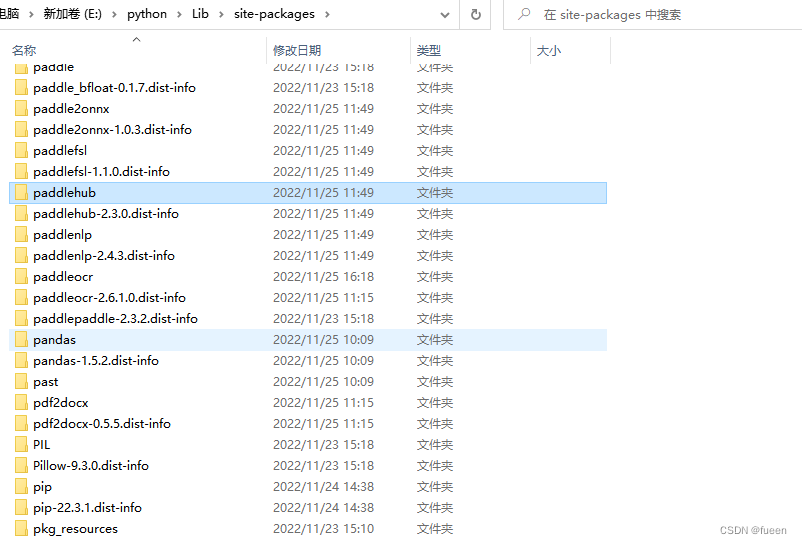The image size is (802, 544).
Task: Click the folder icon of past
Action: [x=21, y=381]
